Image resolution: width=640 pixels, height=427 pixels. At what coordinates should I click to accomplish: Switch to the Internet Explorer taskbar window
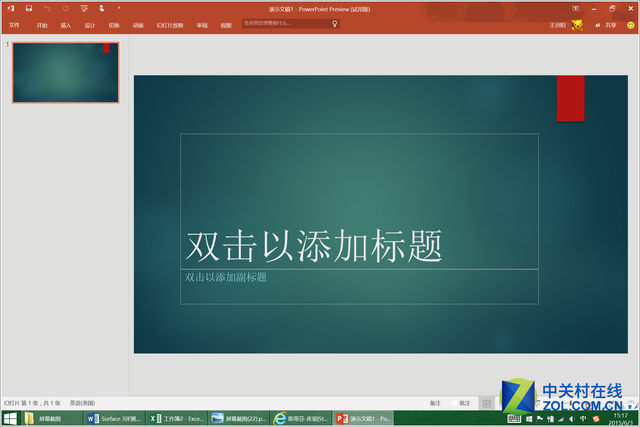click(302, 419)
